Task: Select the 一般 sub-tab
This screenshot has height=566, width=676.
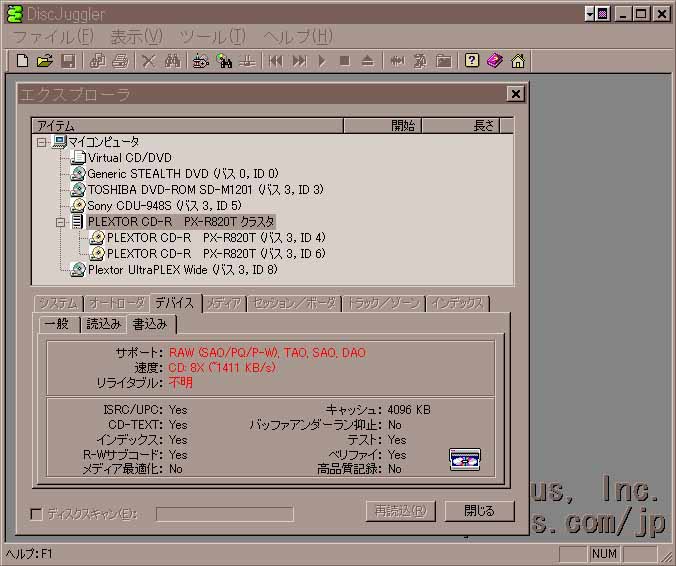Action: 58,324
